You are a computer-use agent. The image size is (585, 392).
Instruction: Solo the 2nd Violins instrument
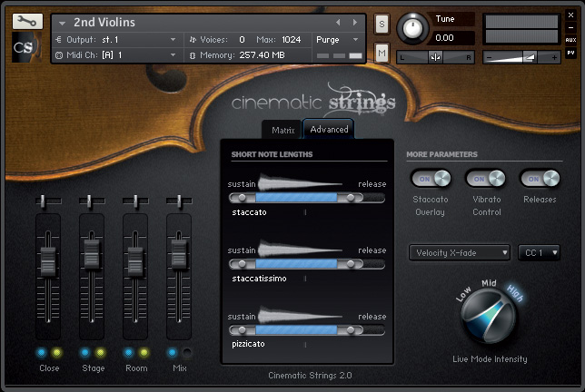(382, 24)
